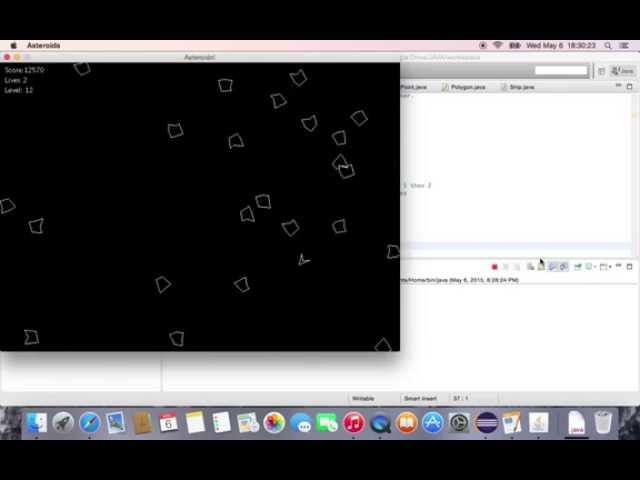Minimize the Console view panel
Screen dimensions: 640x480
click(x=619, y=266)
